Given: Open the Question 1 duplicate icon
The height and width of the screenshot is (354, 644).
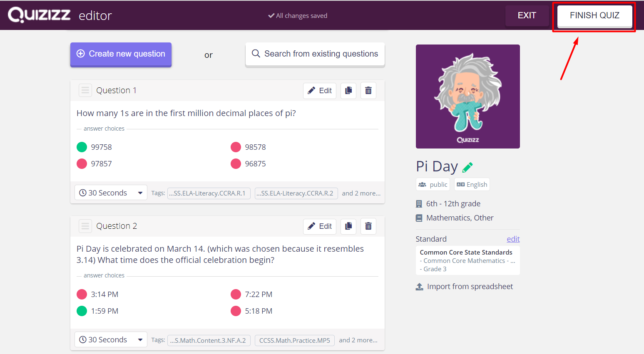Looking at the screenshot, I should (348, 90).
